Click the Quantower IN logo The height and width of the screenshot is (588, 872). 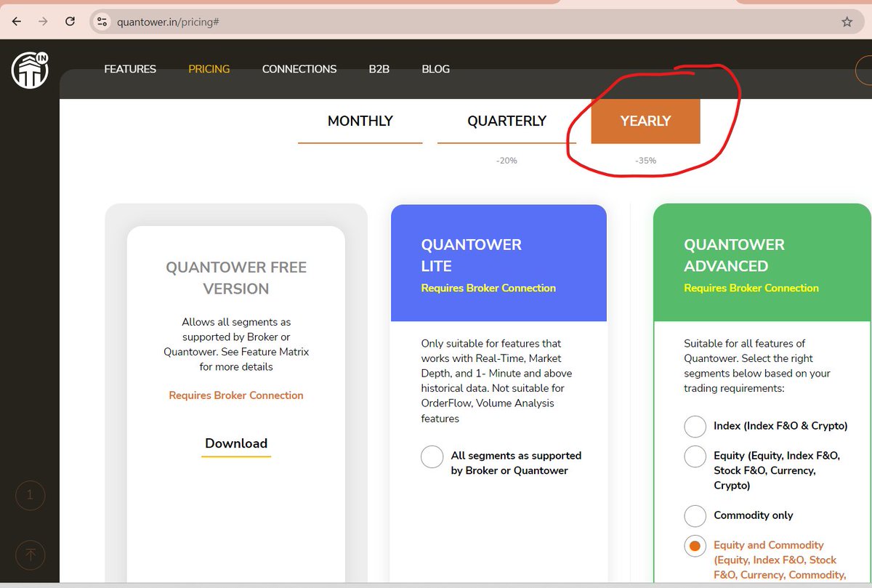click(x=30, y=70)
